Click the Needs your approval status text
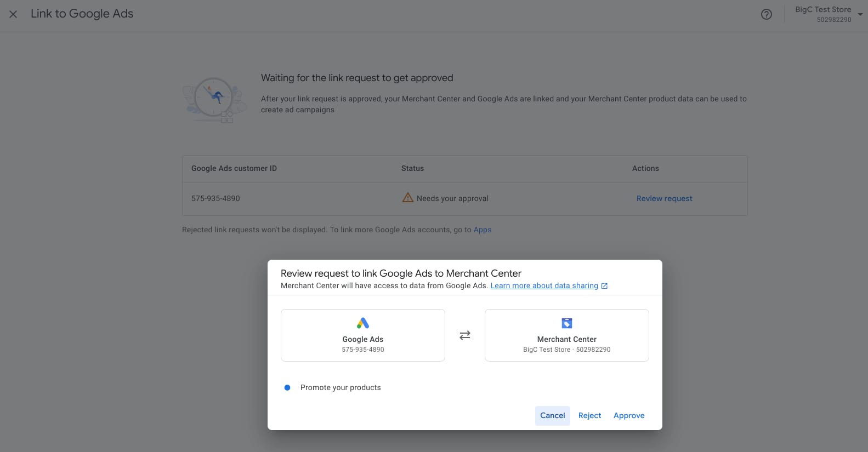 452,198
